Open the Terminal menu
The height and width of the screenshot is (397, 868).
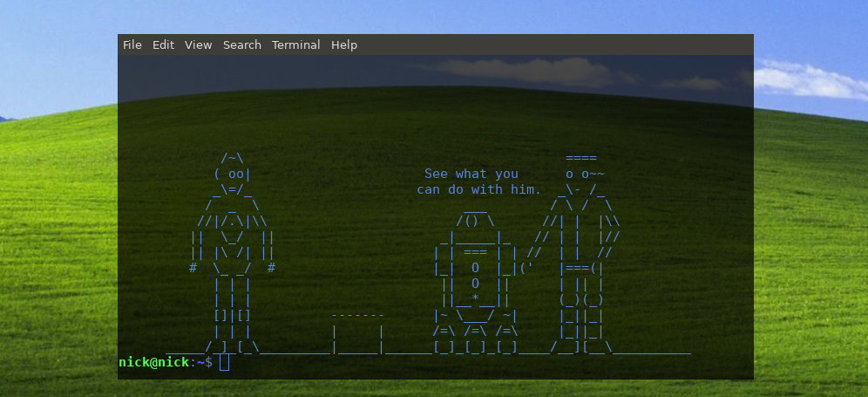tap(295, 44)
